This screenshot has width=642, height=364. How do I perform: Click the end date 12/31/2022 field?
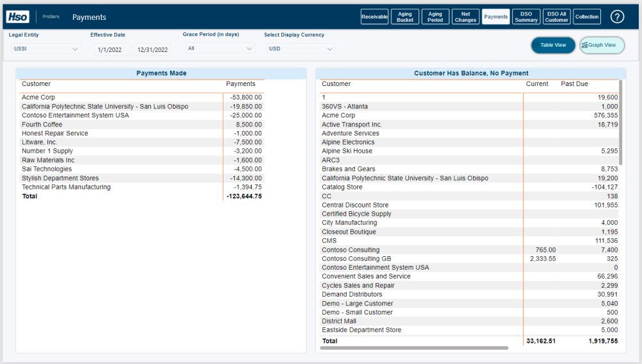[x=152, y=49]
